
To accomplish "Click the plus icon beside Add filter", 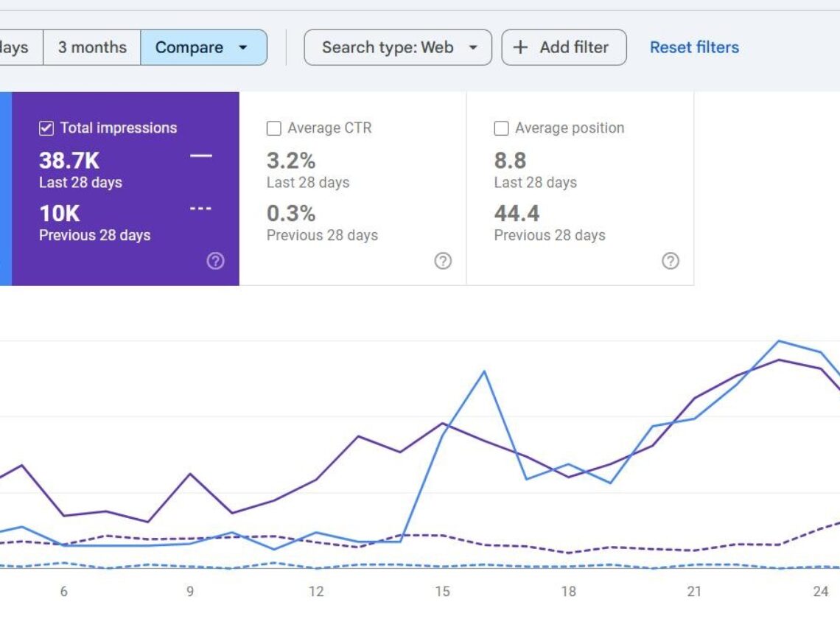I will pyautogui.click(x=521, y=46).
